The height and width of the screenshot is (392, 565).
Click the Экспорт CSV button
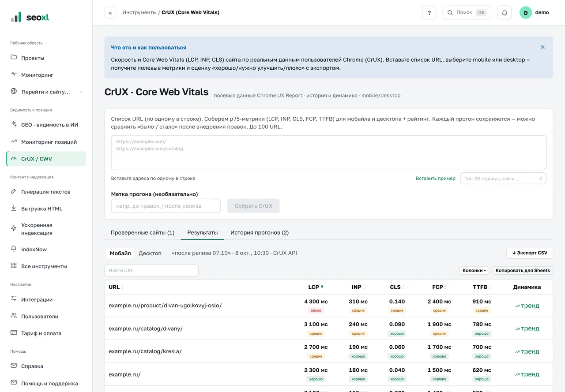click(x=530, y=253)
